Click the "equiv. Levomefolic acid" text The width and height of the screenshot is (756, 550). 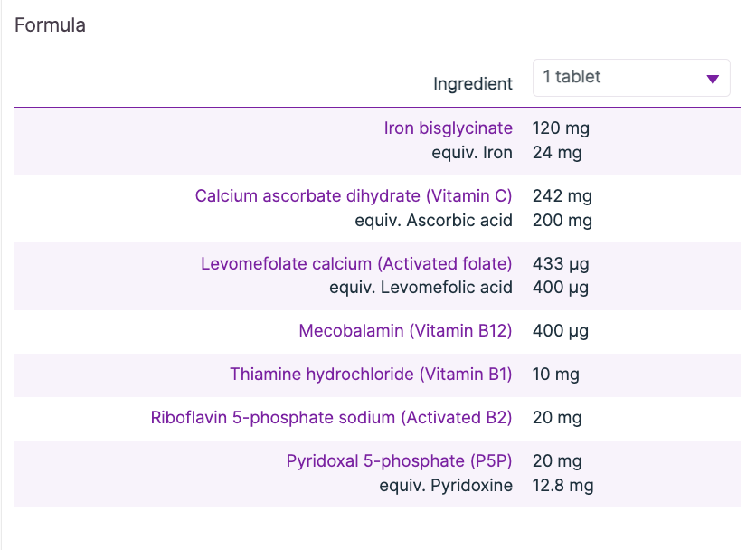421,288
